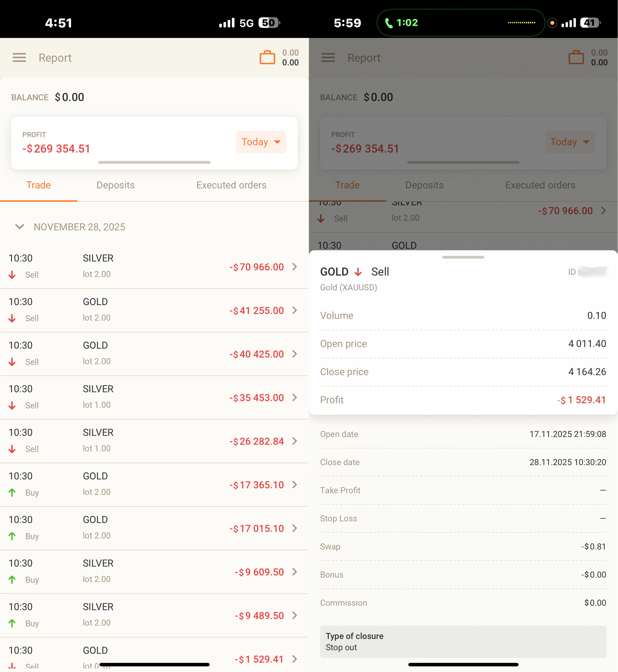Tap the green buy arrow on GOLD -$17 365.10
Image resolution: width=618 pixels, height=672 pixels.
point(12,492)
